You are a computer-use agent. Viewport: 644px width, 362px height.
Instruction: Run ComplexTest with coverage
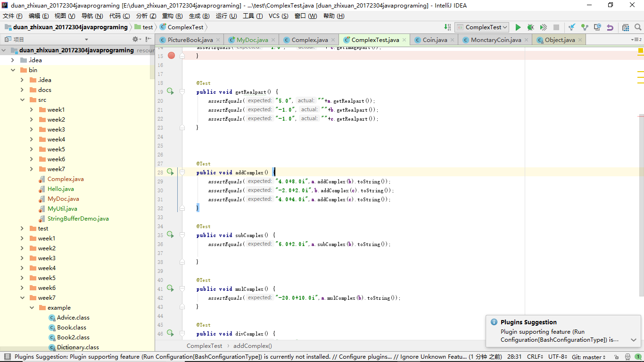[x=543, y=27]
